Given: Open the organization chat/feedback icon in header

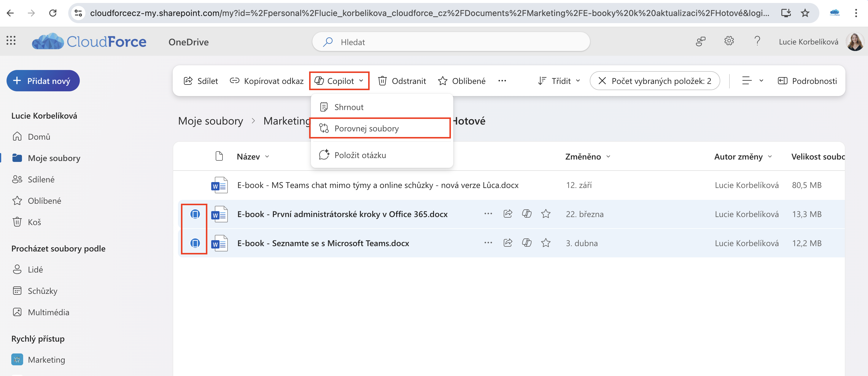Looking at the screenshot, I should click(700, 42).
